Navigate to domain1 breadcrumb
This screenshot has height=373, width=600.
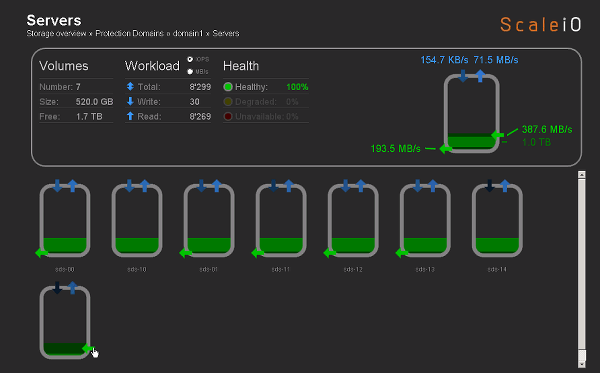[x=188, y=33]
